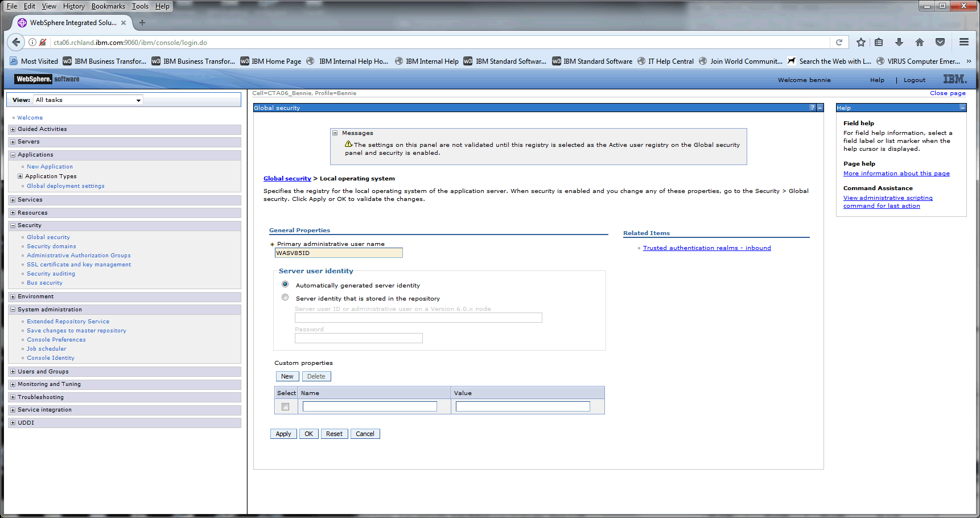Open Trusted authentication realms - inbound link
The height and width of the screenshot is (518, 980).
pos(707,248)
